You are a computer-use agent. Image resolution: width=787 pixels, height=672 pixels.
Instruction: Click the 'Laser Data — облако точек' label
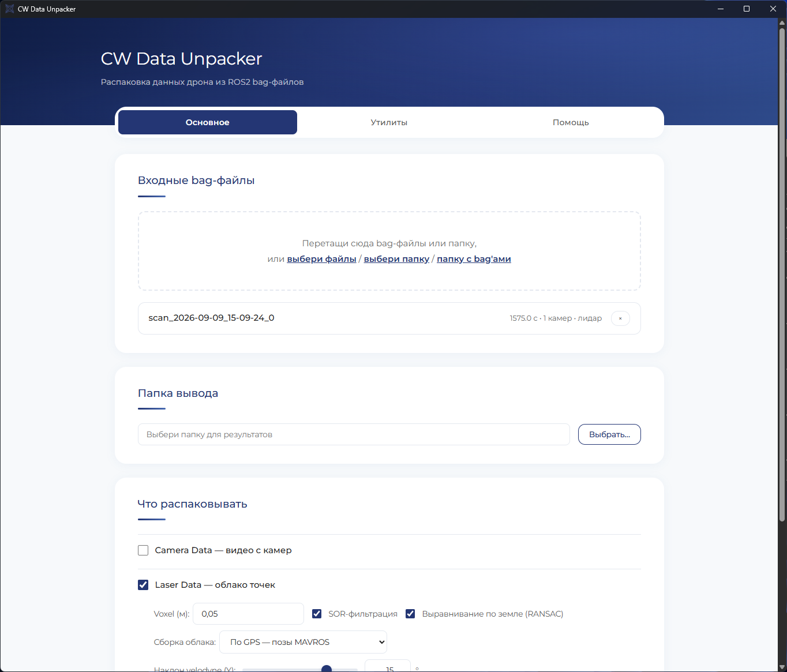pos(215,585)
